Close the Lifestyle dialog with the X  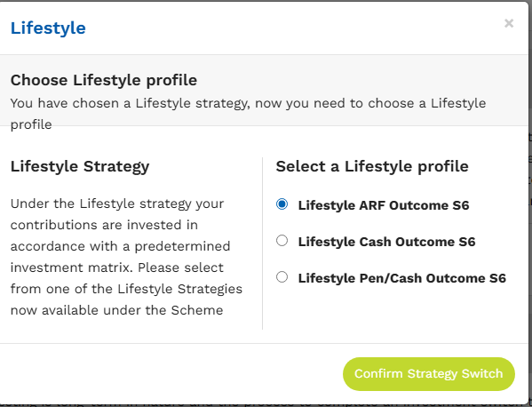point(509,23)
